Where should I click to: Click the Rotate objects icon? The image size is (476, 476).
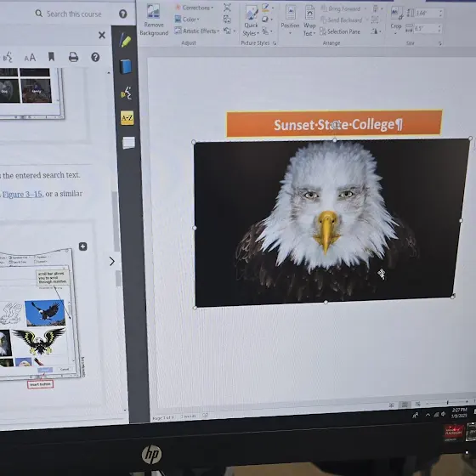pyautogui.click(x=374, y=31)
